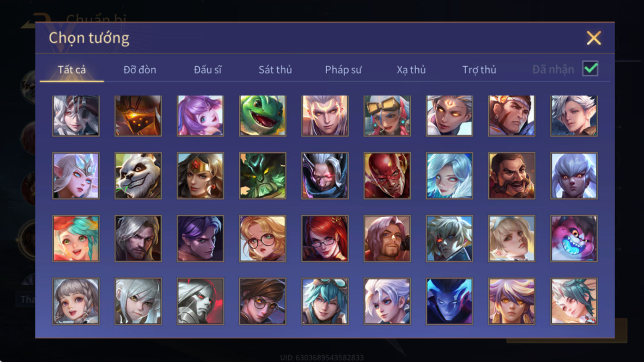
Task: Show the Xạ thủ hero category
Action: (411, 70)
